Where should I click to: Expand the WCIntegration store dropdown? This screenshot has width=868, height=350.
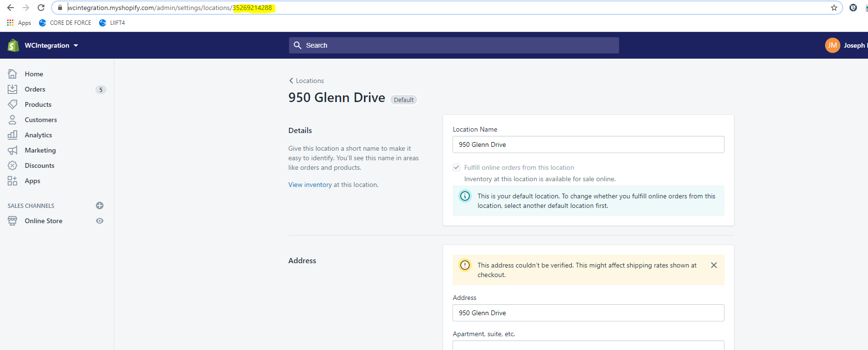(x=52, y=45)
